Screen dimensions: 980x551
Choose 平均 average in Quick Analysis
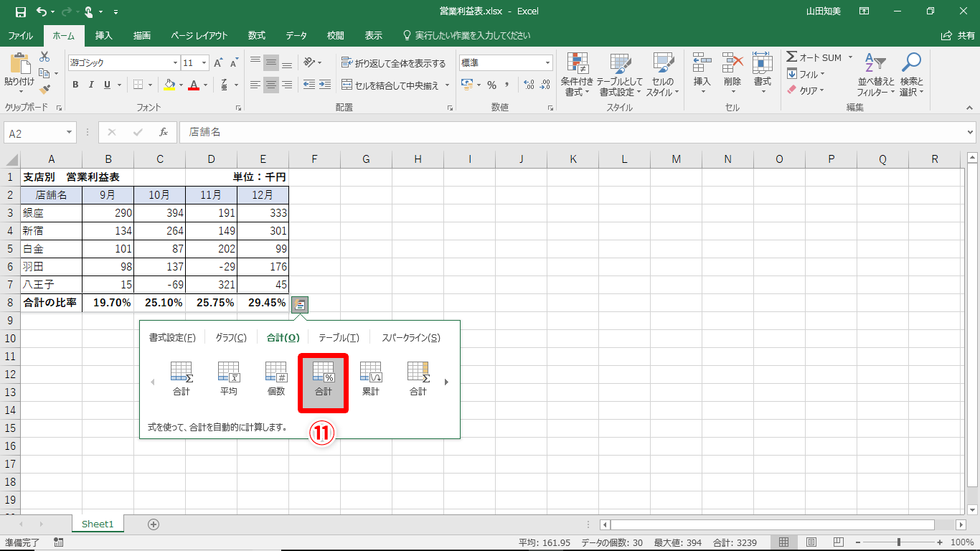point(228,379)
